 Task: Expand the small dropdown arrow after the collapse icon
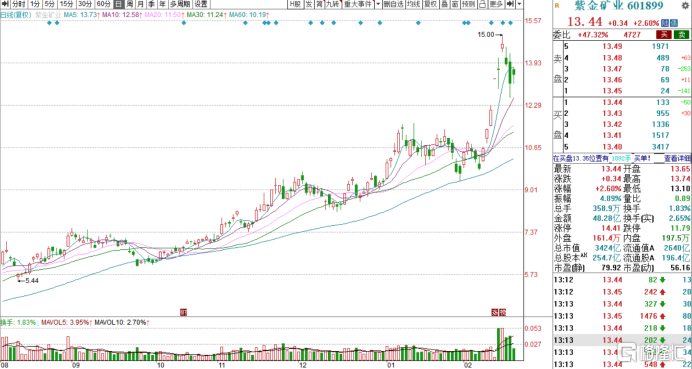tap(519, 4)
